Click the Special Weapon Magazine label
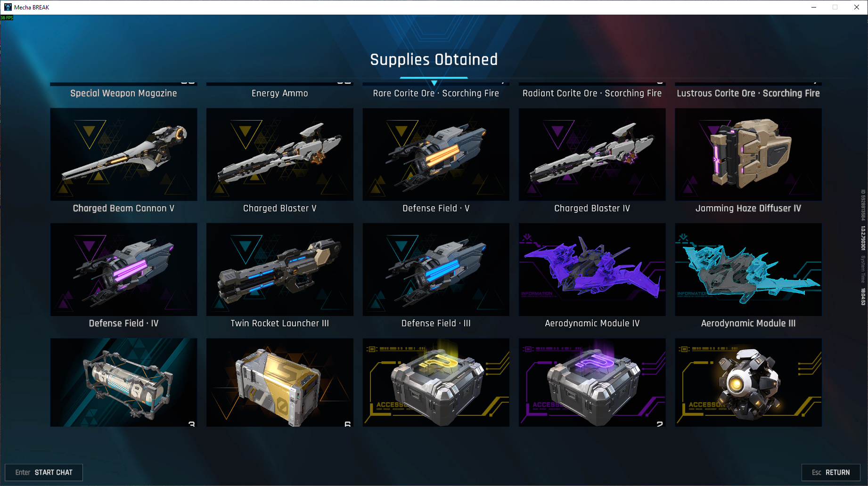This screenshot has width=868, height=486. point(123,93)
